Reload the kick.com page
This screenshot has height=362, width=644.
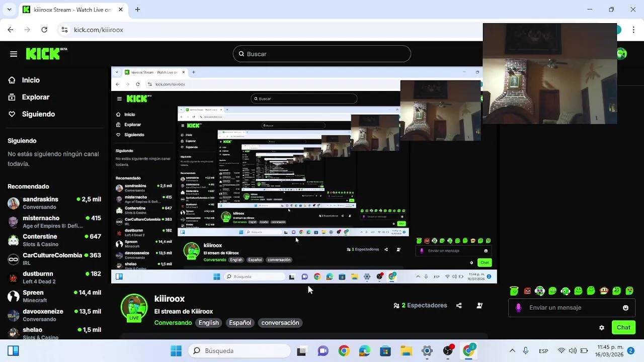pyautogui.click(x=44, y=30)
